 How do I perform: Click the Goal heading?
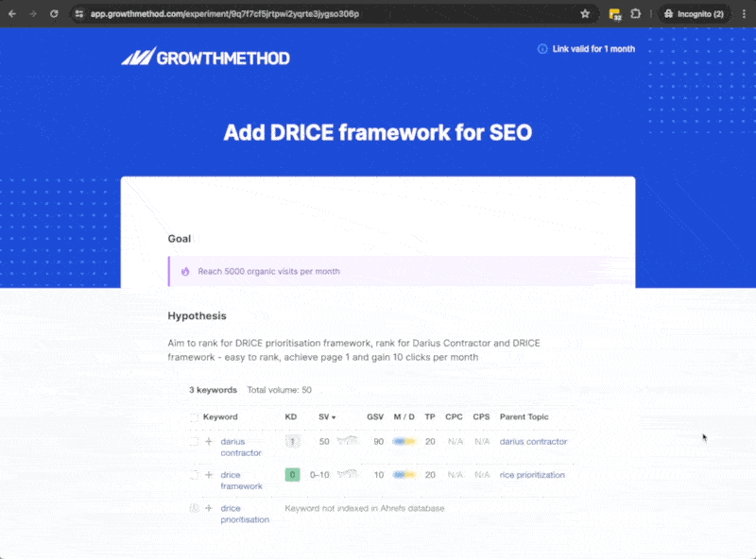click(x=180, y=239)
